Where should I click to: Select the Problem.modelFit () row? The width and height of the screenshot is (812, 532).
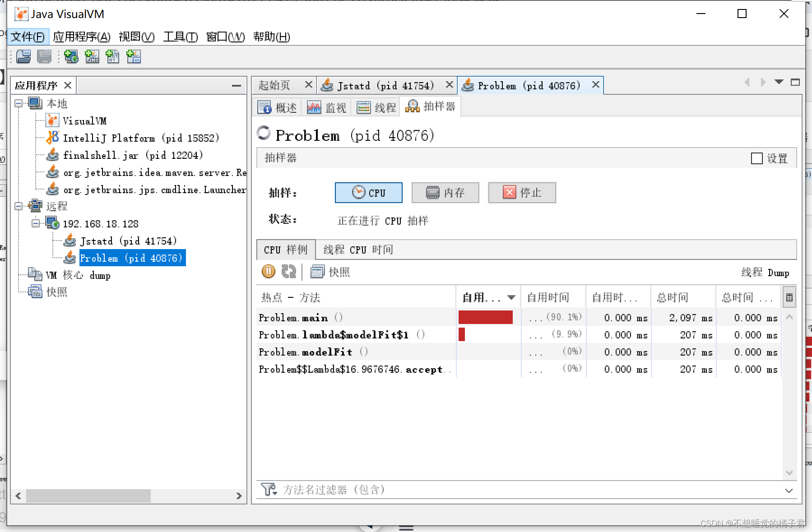[x=519, y=352]
